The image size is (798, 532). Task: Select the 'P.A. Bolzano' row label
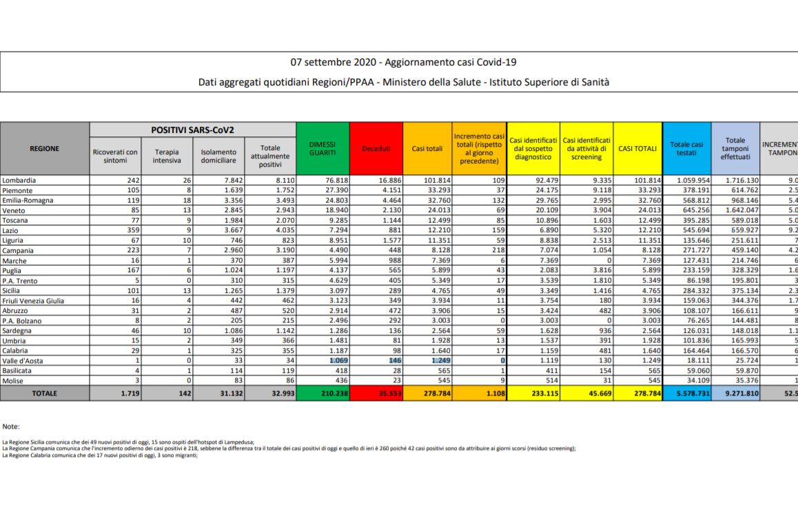tap(22, 320)
